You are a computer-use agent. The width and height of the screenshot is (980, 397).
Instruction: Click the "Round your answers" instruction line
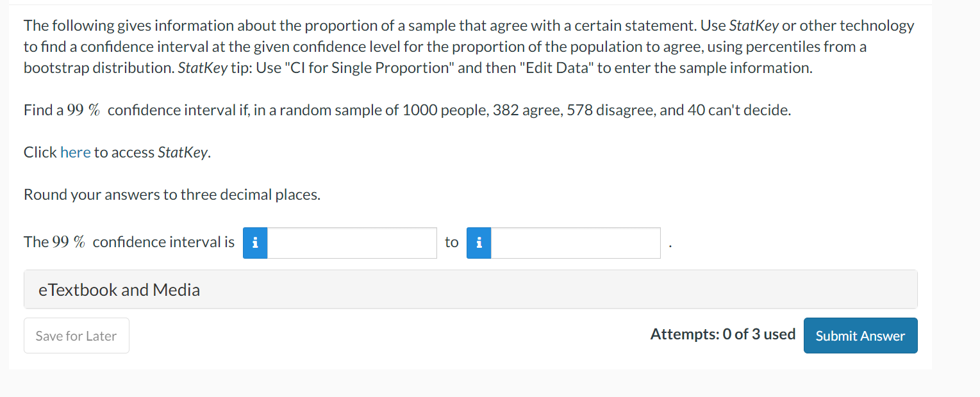click(x=172, y=195)
